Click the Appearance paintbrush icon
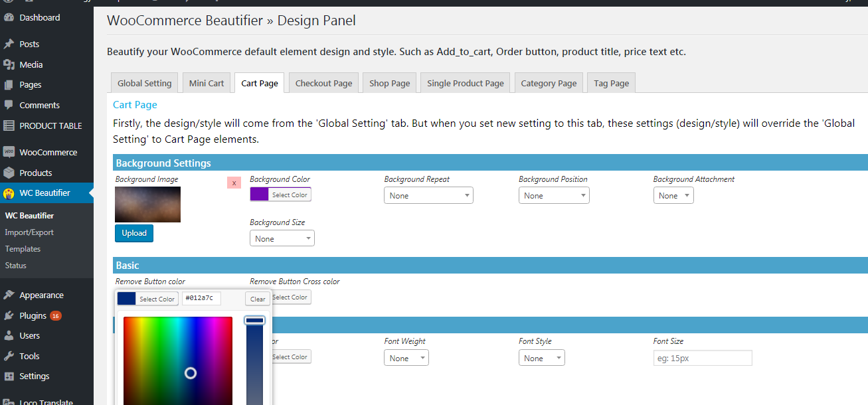This screenshot has width=868, height=405. click(9, 295)
